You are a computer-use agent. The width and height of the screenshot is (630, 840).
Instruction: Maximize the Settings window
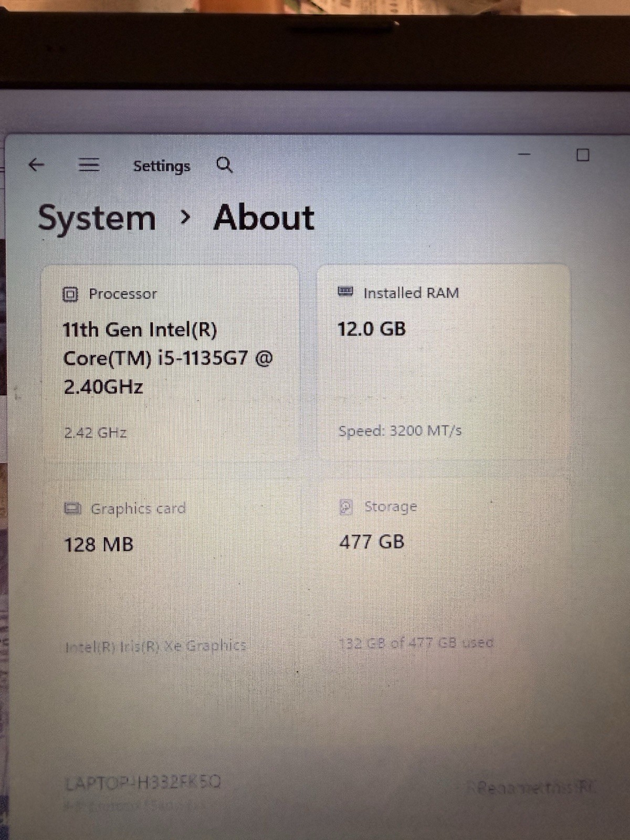coord(583,155)
